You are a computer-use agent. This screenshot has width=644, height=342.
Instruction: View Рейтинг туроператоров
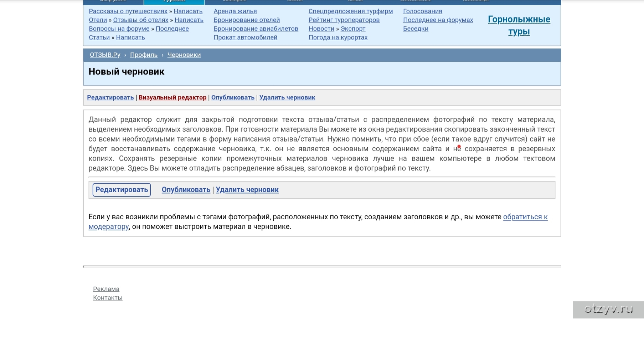[x=344, y=20]
